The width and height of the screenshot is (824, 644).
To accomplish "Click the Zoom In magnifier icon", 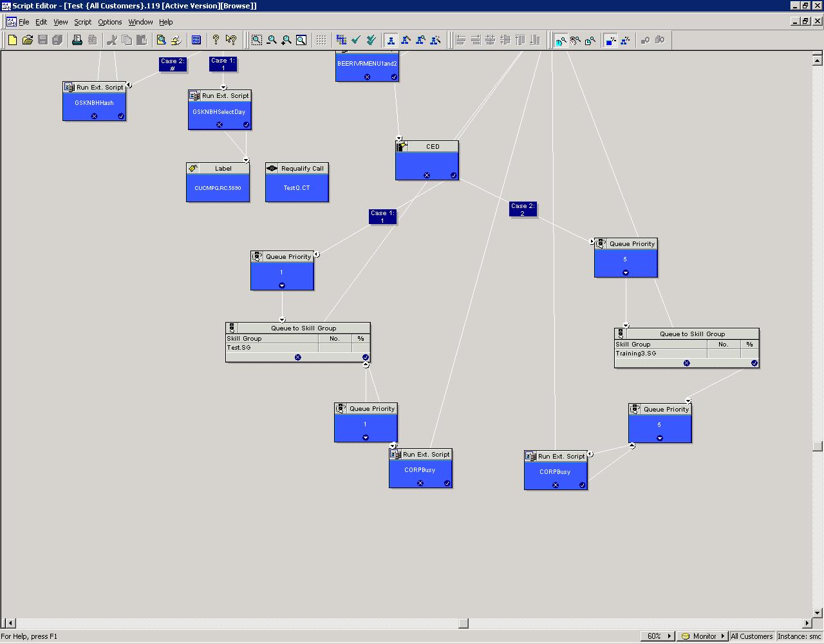I will coord(286,40).
